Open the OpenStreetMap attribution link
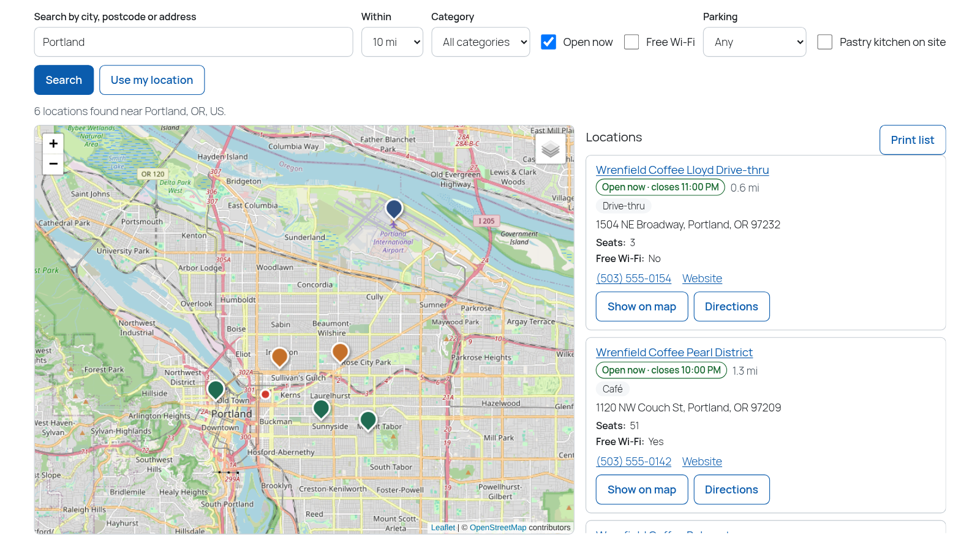980x551 pixels. (498, 528)
